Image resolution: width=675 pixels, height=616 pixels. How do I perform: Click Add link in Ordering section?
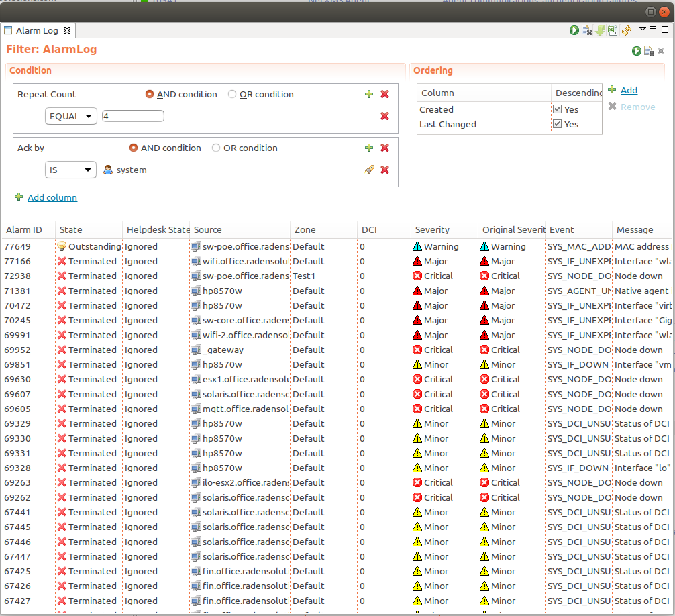(x=629, y=90)
